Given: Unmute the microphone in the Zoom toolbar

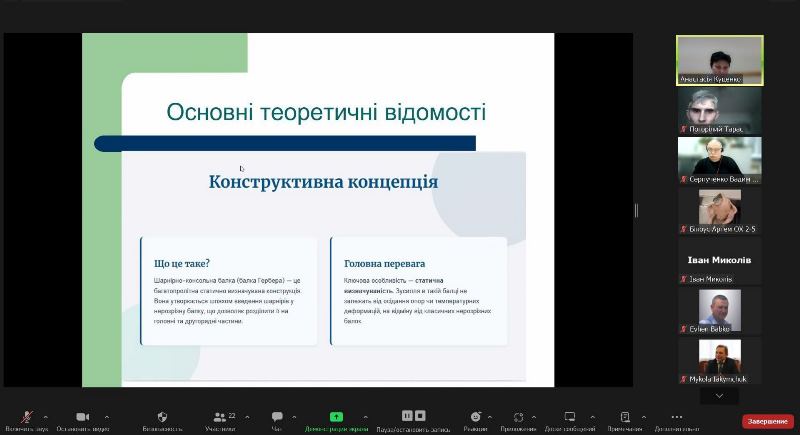Looking at the screenshot, I should [27, 417].
